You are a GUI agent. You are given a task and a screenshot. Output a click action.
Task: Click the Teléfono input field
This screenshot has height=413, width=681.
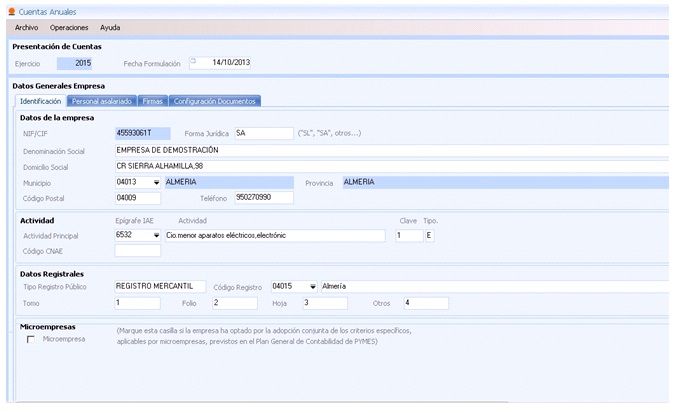263,198
